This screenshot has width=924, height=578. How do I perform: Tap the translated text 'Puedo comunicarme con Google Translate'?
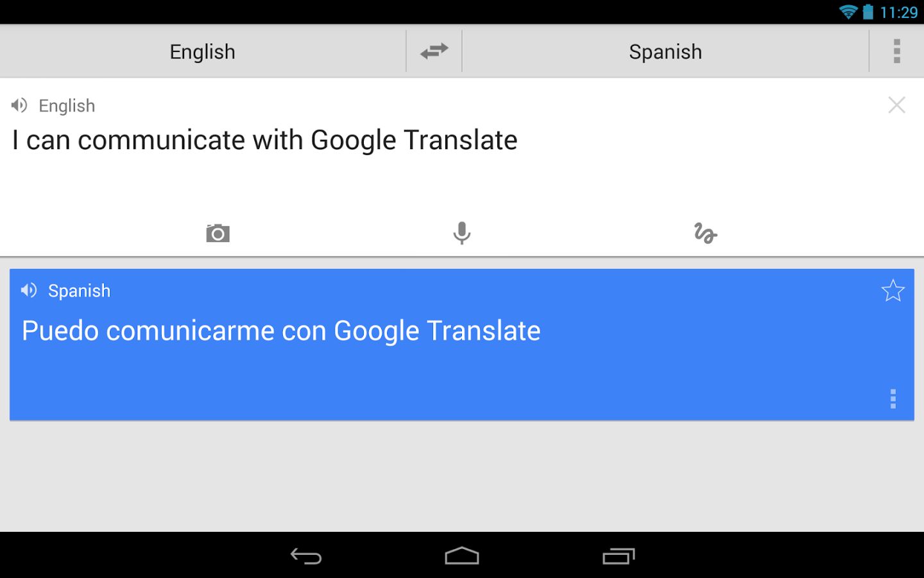click(x=281, y=331)
